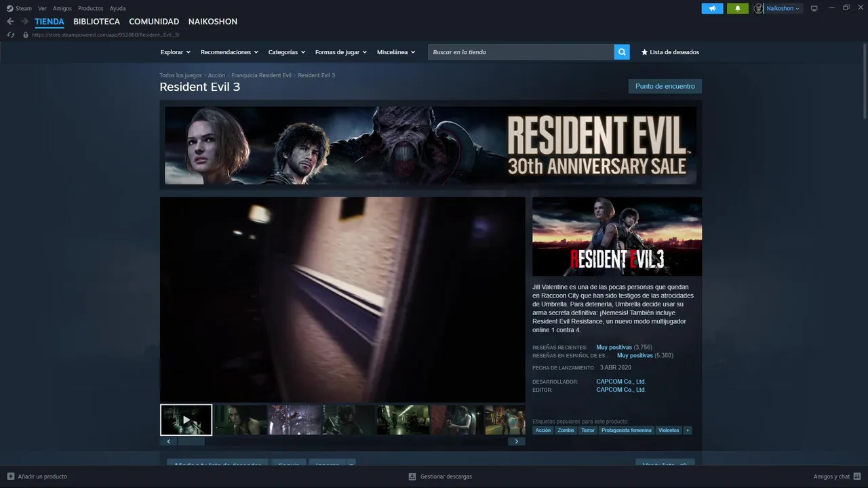868x488 pixels.
Task: Select the Violentos tag
Action: 669,430
